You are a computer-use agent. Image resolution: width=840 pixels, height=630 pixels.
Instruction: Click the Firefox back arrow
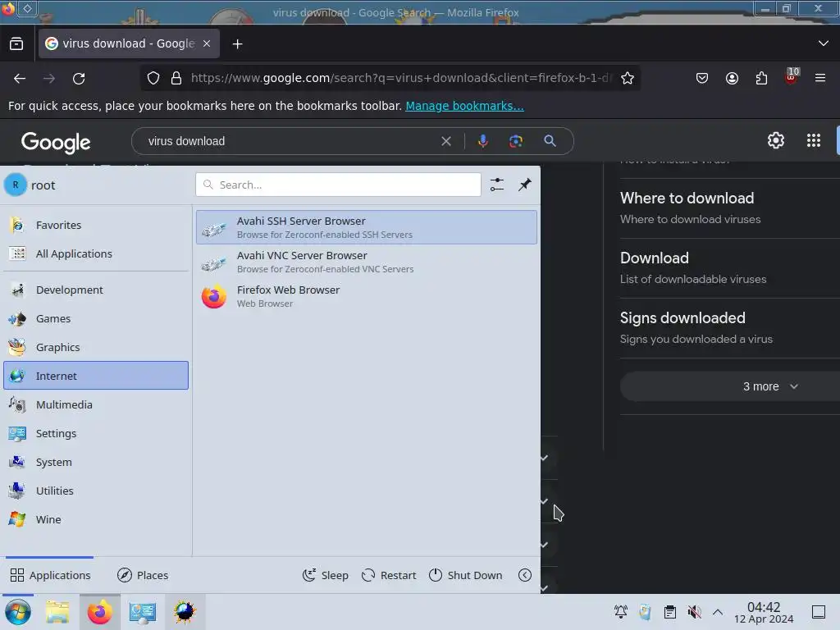(x=20, y=79)
